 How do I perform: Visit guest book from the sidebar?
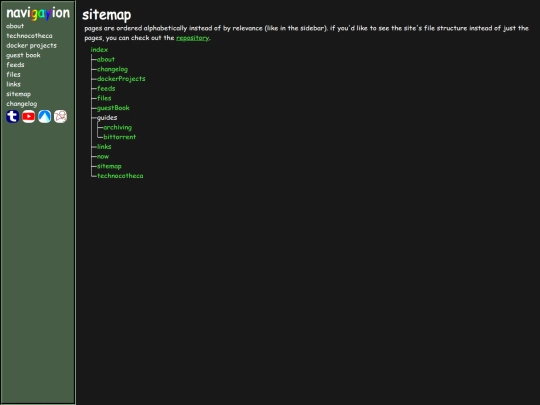pos(23,55)
